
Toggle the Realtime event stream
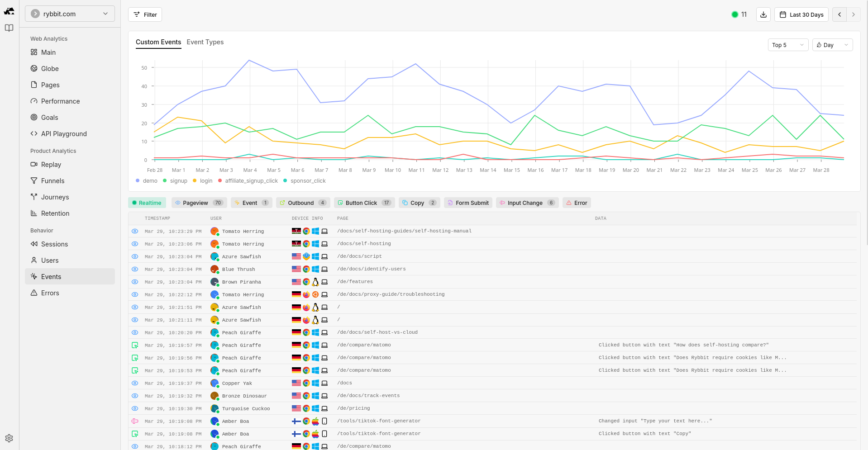tap(147, 203)
